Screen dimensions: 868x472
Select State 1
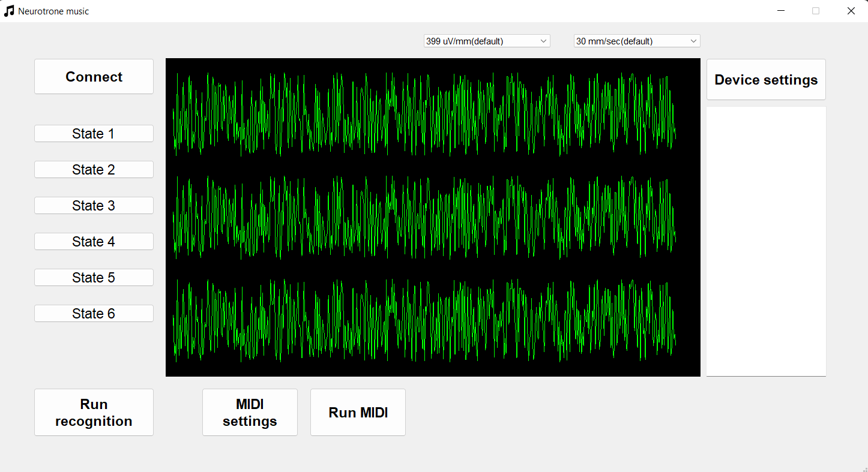pyautogui.click(x=94, y=133)
